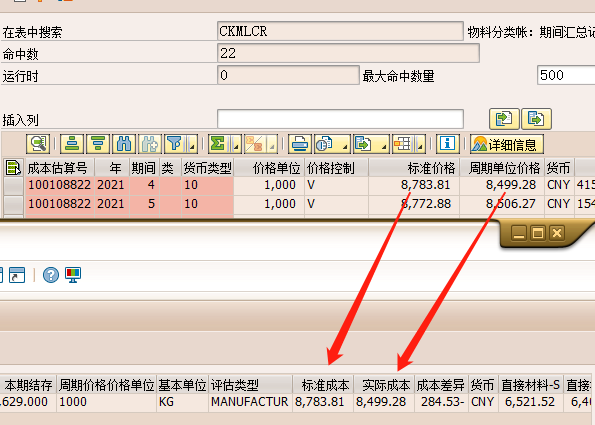Open the layout selection dropdown arrow

pos(420,144)
